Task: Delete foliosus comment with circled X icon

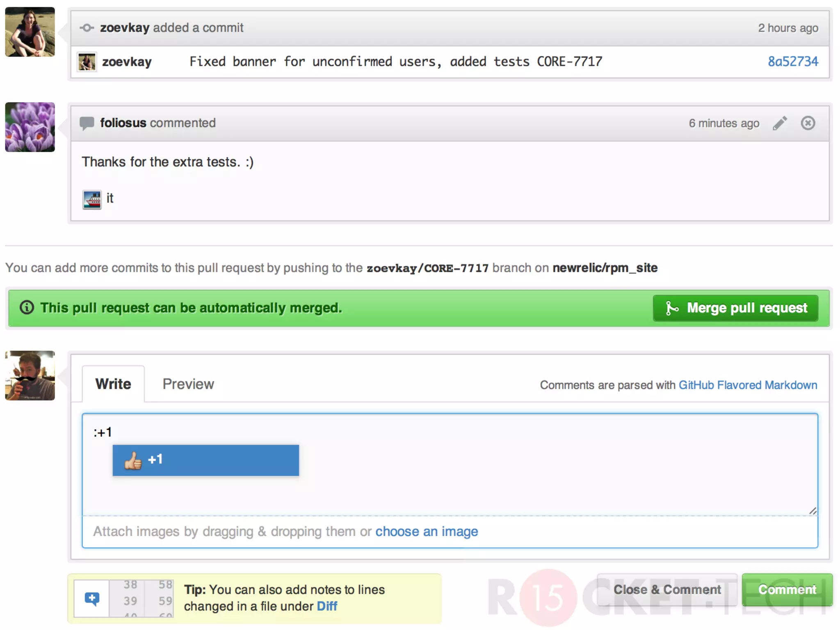Action: click(x=808, y=123)
